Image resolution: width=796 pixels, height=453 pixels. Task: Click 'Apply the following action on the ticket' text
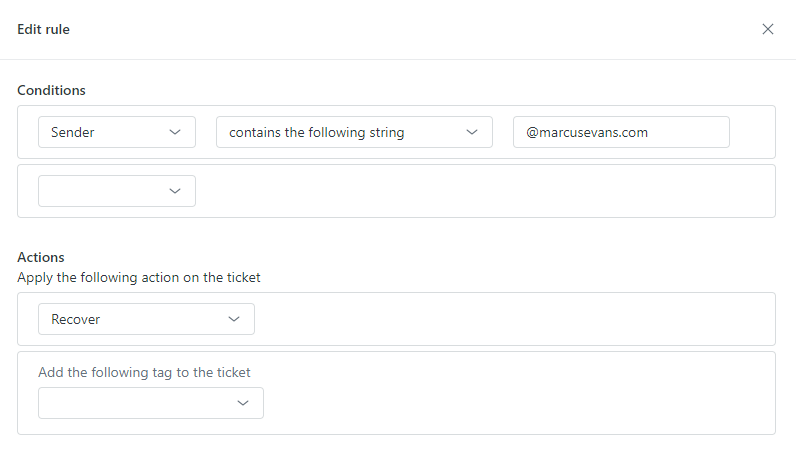(139, 277)
